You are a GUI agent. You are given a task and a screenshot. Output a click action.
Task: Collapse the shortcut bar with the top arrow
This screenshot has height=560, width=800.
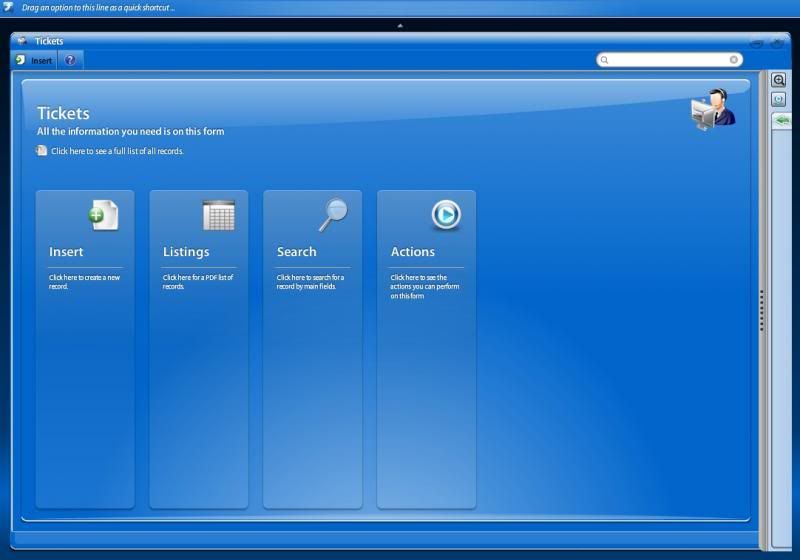(x=400, y=26)
